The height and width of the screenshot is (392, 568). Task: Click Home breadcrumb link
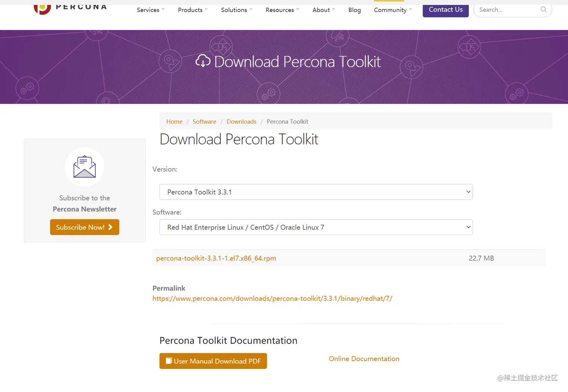174,121
